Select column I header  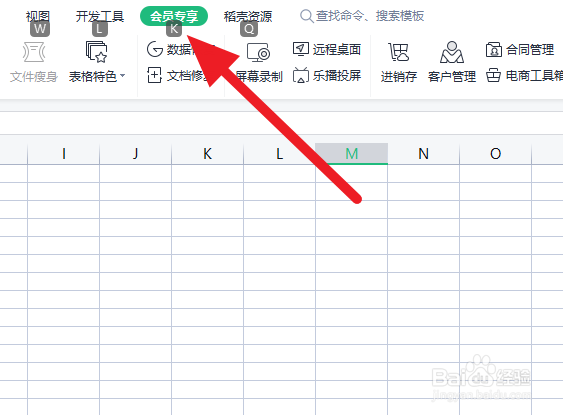[x=64, y=154]
